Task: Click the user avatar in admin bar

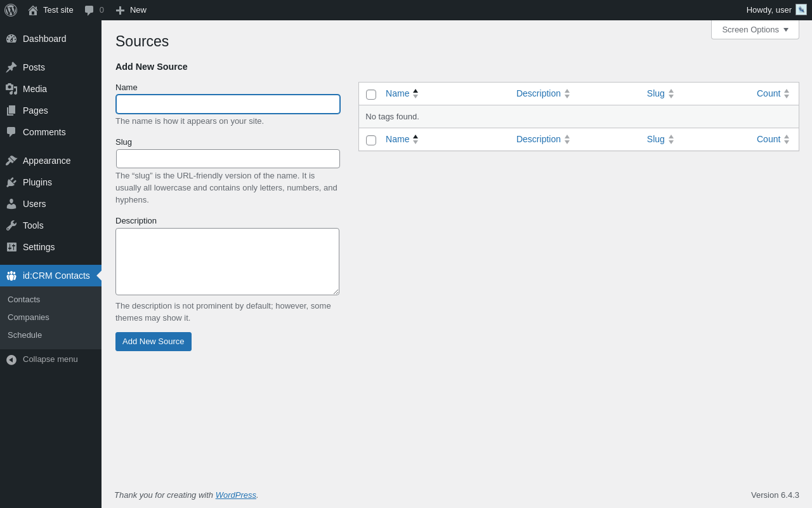Action: point(801,10)
